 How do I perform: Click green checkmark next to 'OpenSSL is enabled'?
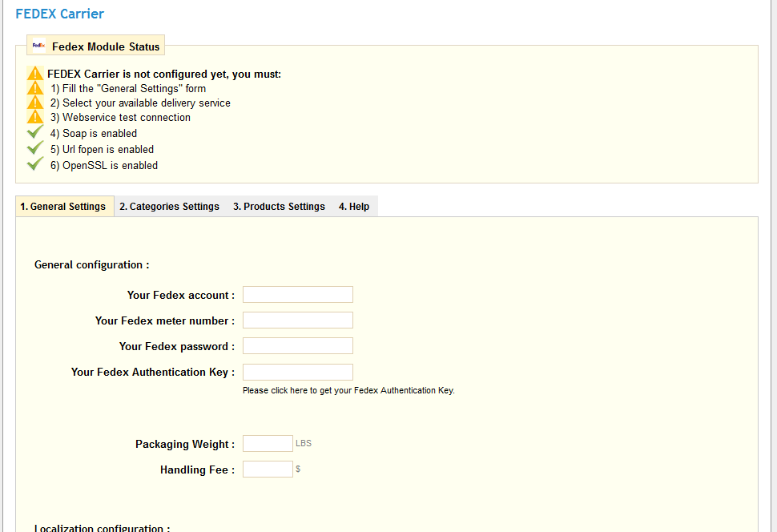(35, 165)
